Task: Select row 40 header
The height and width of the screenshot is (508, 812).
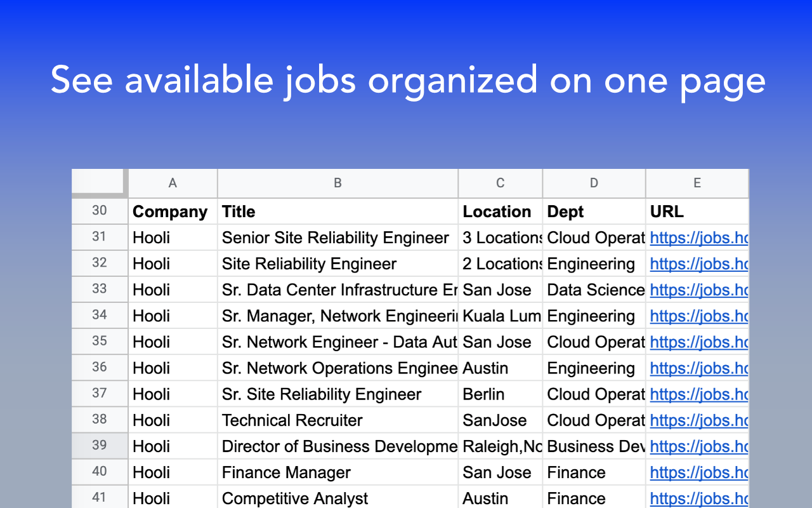Action: (100, 471)
